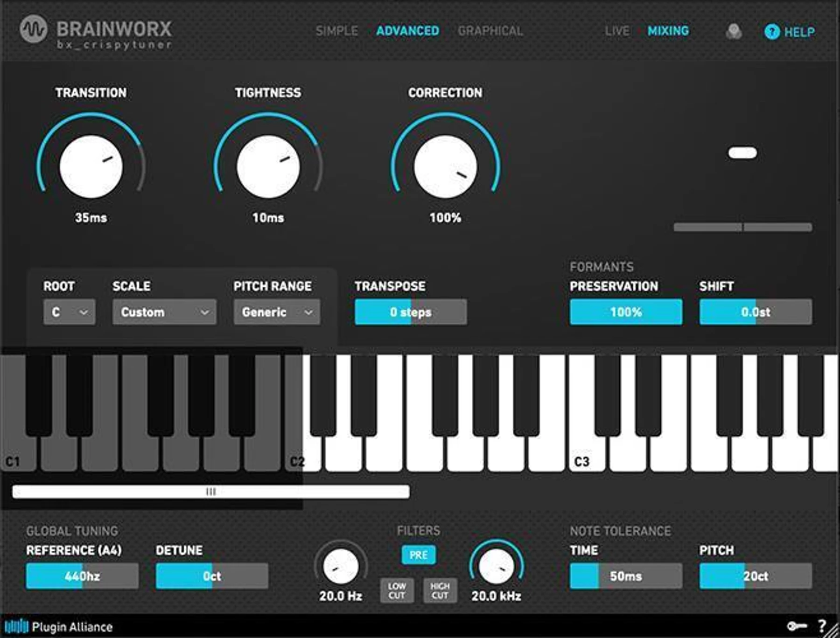The height and width of the screenshot is (638, 840).
Task: Click the pitch deviation meter bar
Action: pyautogui.click(x=743, y=227)
